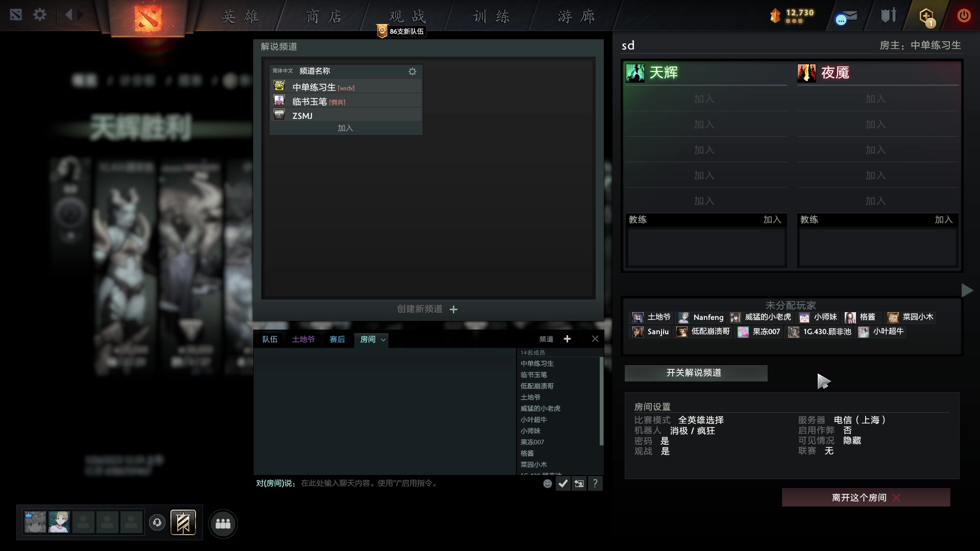
Task: Open the 游廊 menu
Action: point(576,16)
